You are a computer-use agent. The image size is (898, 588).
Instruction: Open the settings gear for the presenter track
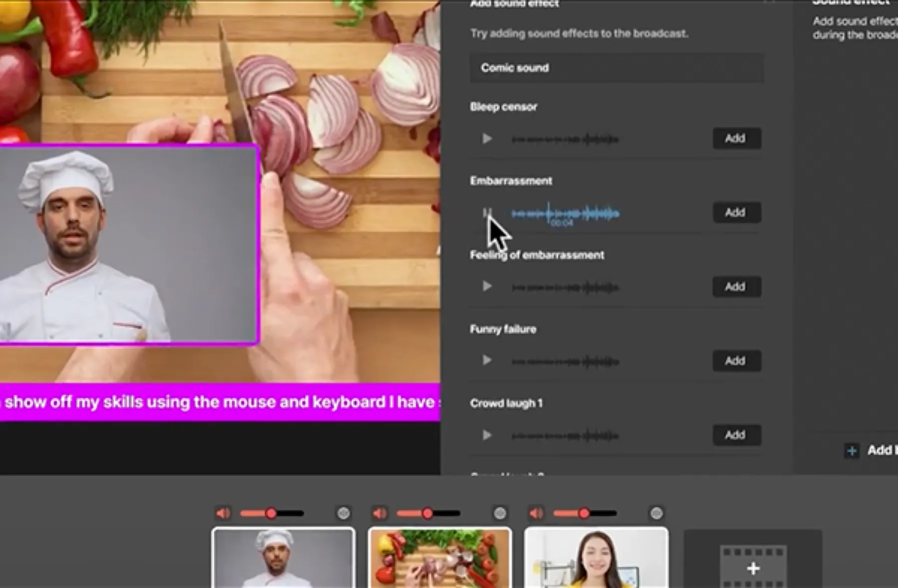click(657, 512)
